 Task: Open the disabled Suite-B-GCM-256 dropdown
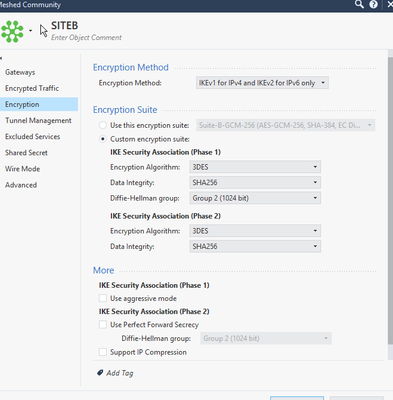[285, 125]
